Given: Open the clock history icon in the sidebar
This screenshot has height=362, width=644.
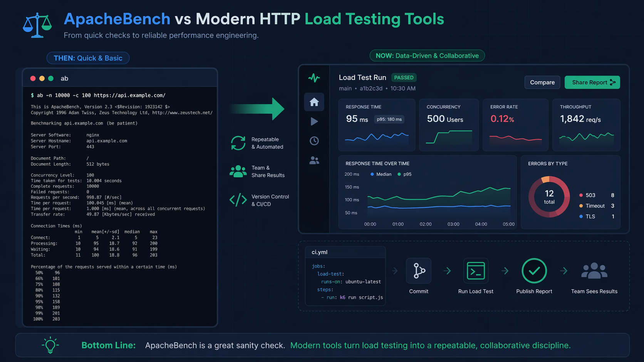Looking at the screenshot, I should 314,141.
